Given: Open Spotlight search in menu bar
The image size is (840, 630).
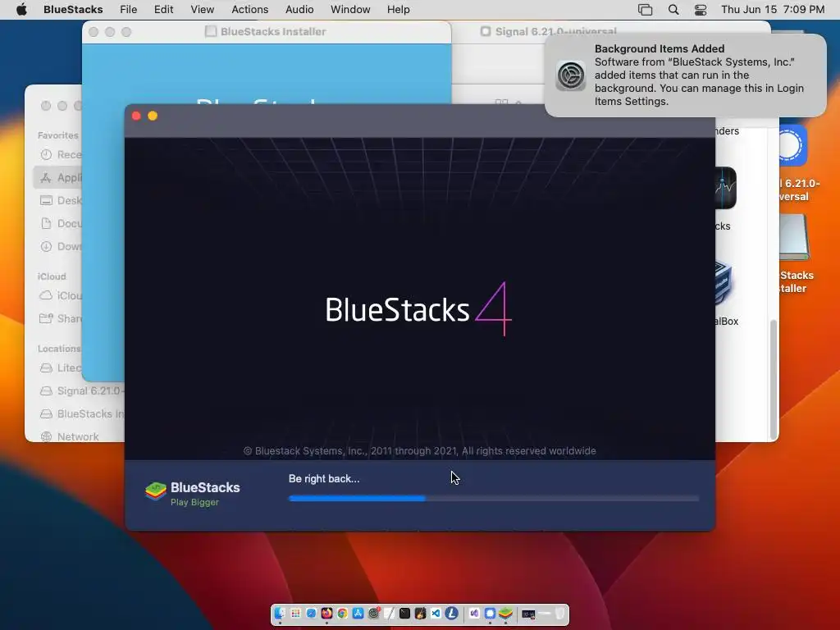Looking at the screenshot, I should [x=673, y=10].
